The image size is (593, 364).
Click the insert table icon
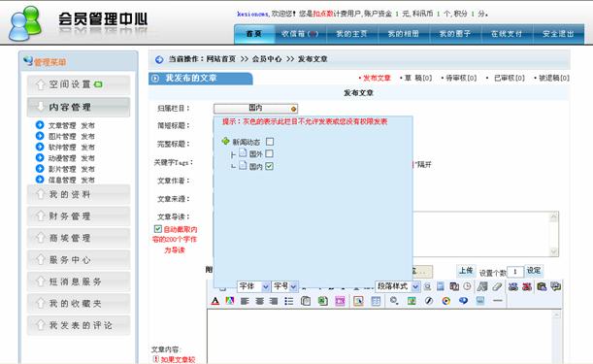(376, 301)
